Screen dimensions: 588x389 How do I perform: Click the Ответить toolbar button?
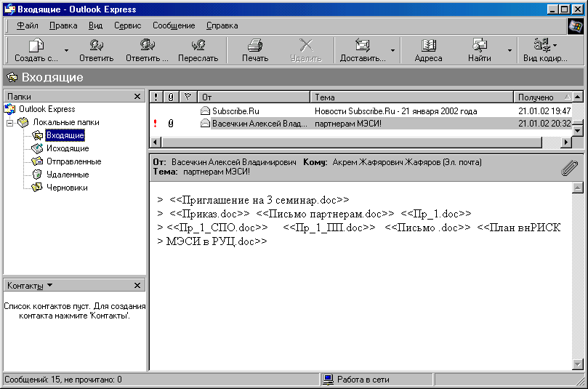97,50
